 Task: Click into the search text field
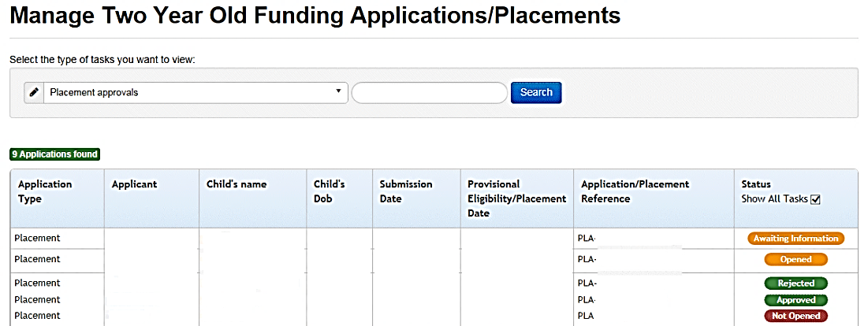(x=429, y=93)
